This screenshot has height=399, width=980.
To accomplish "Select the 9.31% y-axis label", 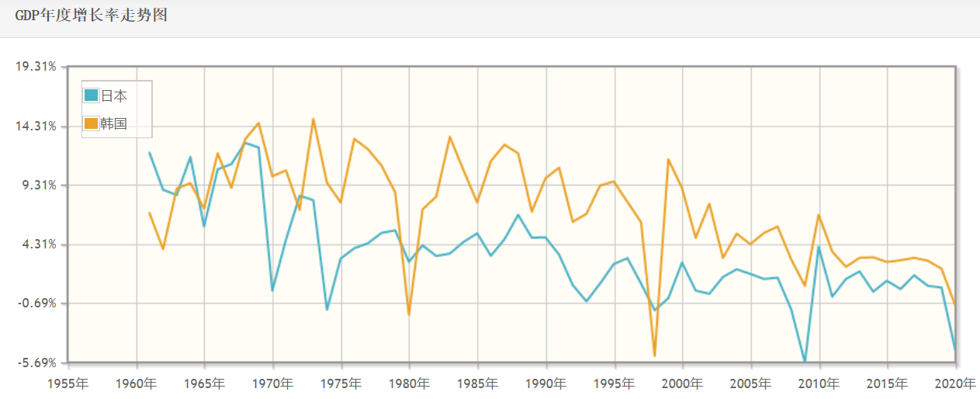I will click(x=40, y=185).
